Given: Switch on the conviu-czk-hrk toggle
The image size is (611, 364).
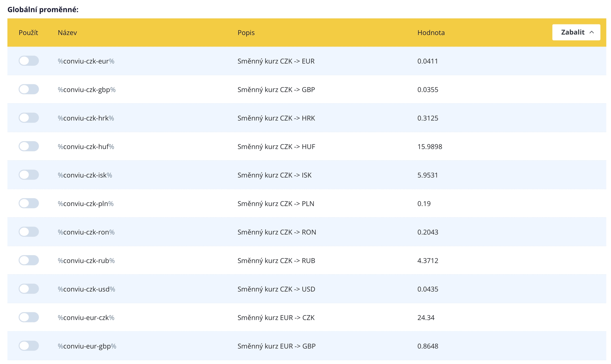Looking at the screenshot, I should [29, 118].
